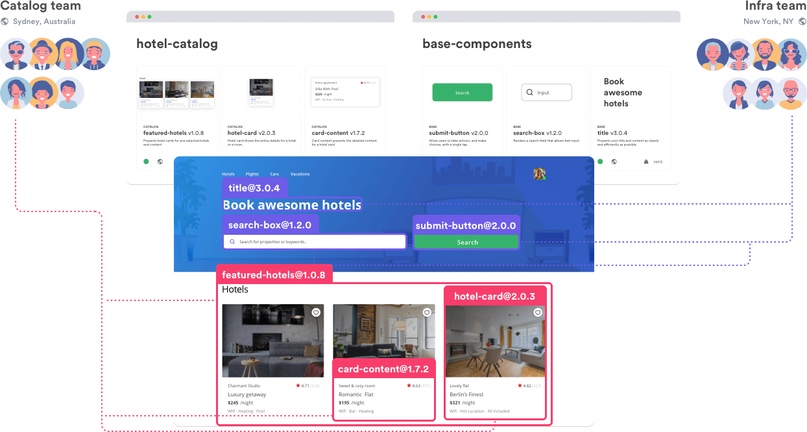
Task: Click the green status dot on title component card
Action: point(600,162)
